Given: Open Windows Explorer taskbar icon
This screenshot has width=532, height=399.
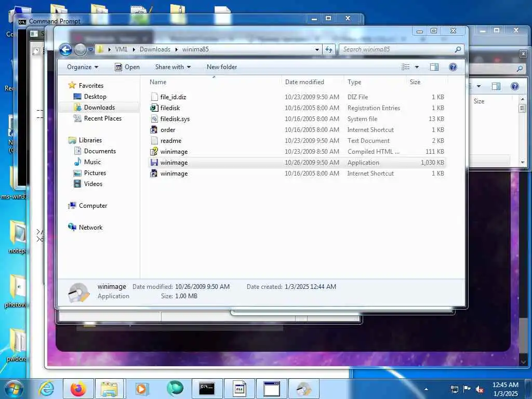Looking at the screenshot, I should pyautogui.click(x=109, y=389).
